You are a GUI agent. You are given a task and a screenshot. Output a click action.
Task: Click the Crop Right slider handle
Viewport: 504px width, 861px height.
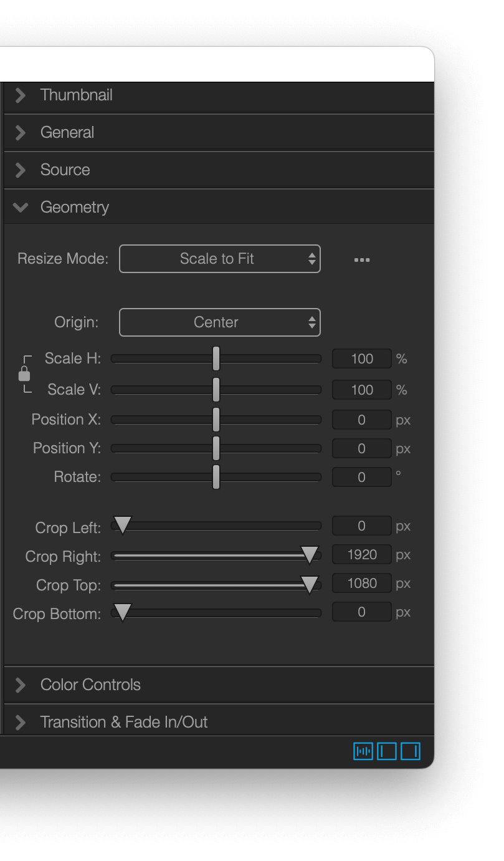pyautogui.click(x=310, y=555)
